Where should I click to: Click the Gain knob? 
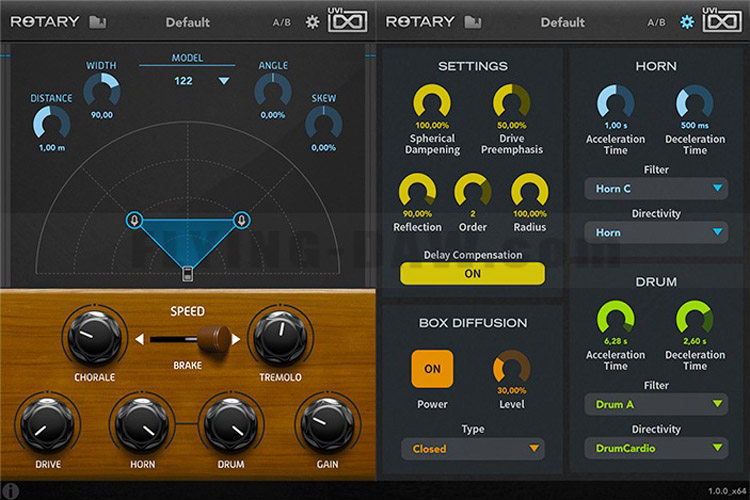point(327,426)
